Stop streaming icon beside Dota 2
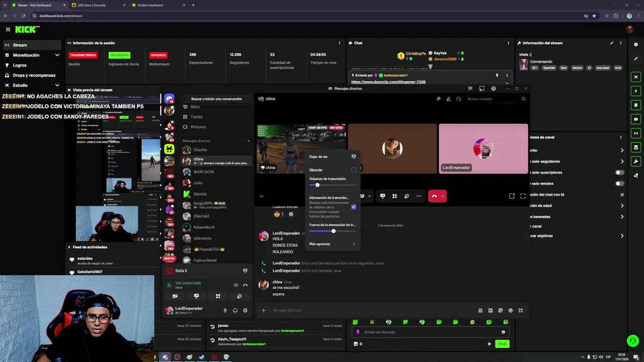The image size is (644, 362). (x=245, y=270)
